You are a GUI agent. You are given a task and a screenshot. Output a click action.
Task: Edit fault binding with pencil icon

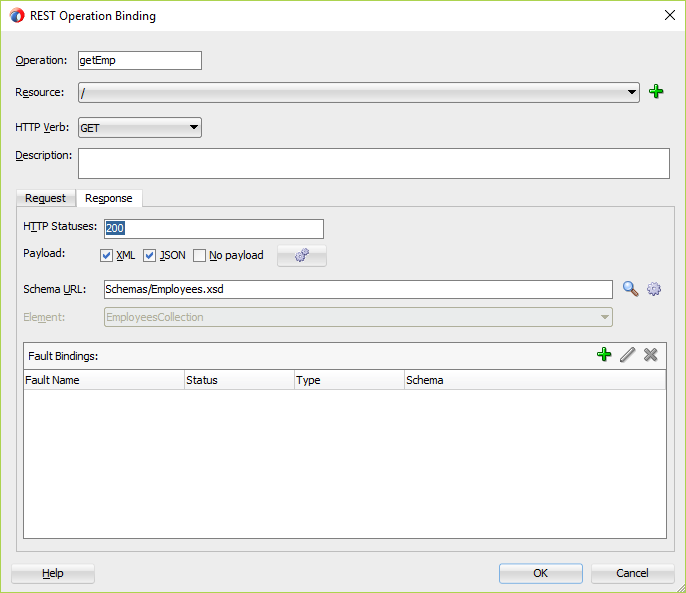627,354
